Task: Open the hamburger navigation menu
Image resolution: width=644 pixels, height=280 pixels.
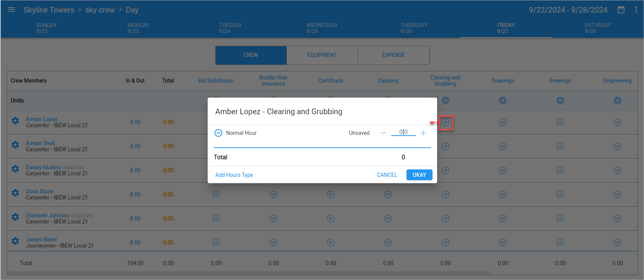Action: click(11, 10)
